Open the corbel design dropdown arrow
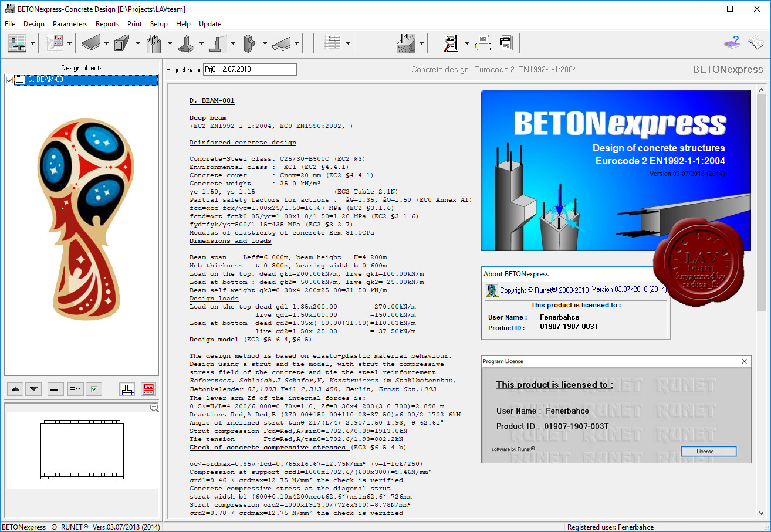The height and width of the screenshot is (532, 771). click(x=265, y=43)
